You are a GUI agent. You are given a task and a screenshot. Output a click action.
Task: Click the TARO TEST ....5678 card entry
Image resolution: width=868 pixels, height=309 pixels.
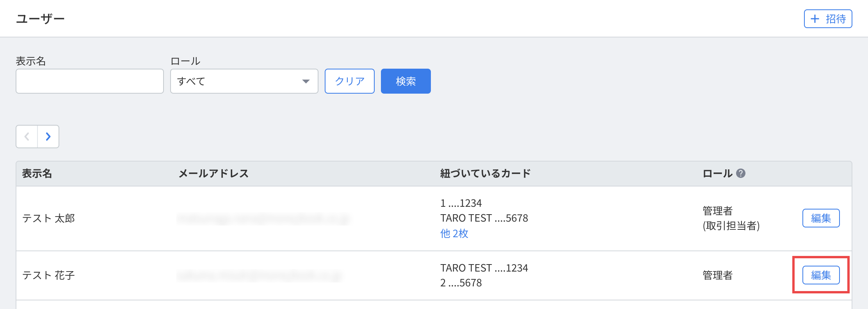click(x=484, y=218)
